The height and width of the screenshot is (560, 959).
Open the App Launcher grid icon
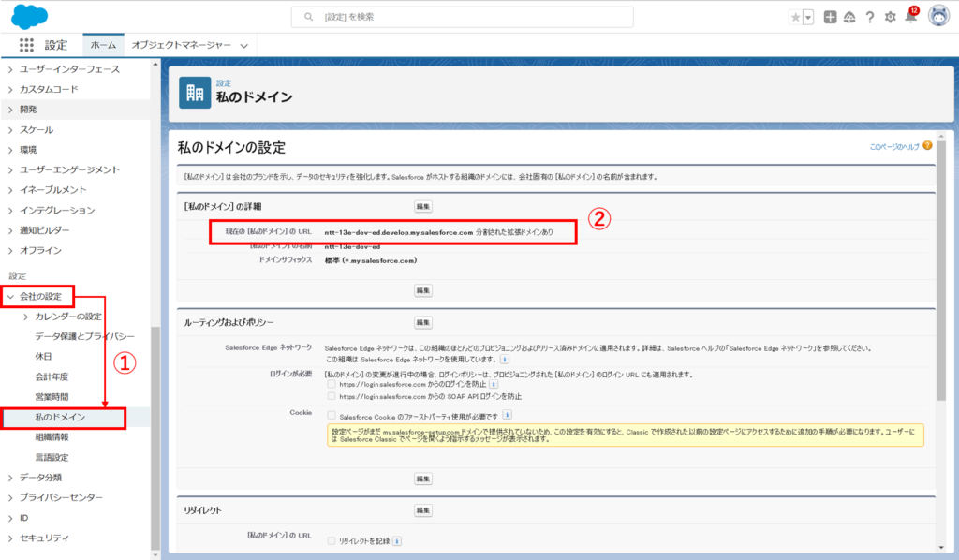[26, 45]
